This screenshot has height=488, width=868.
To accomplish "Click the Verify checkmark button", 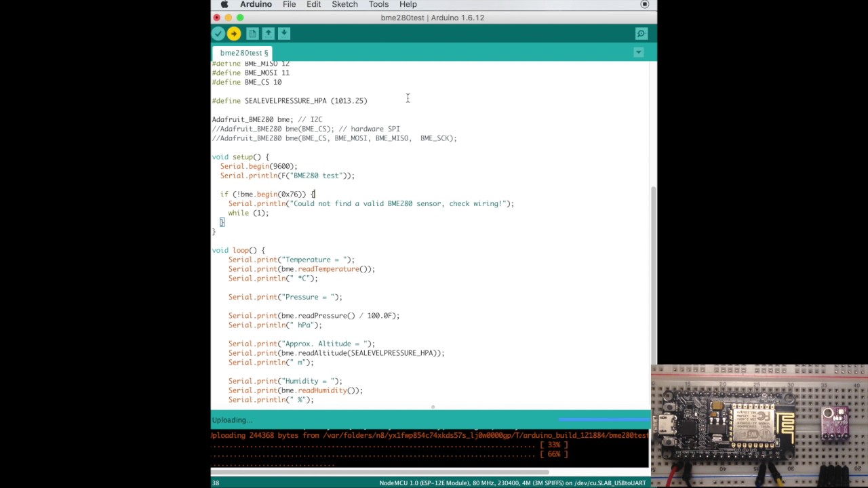I will coord(218,34).
